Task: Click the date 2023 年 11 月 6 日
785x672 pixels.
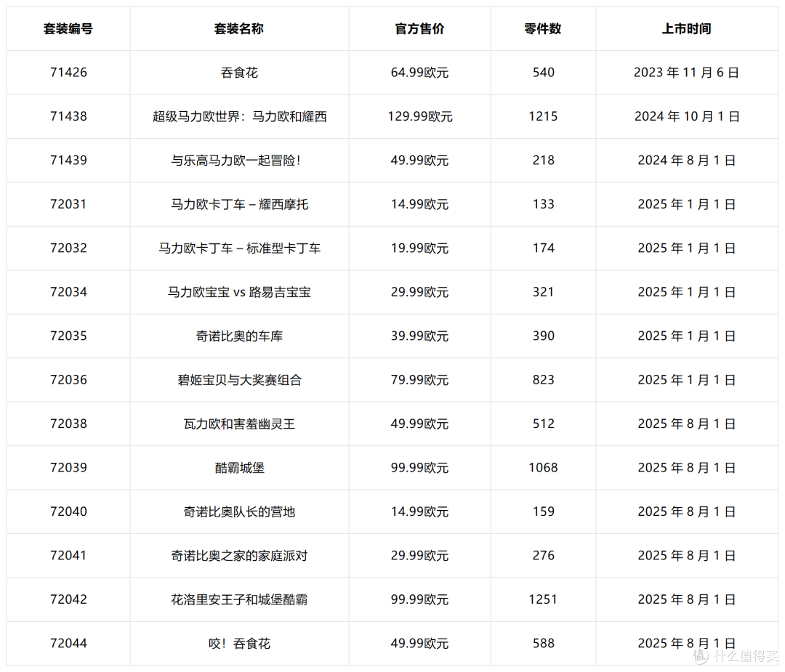Action: point(686,73)
